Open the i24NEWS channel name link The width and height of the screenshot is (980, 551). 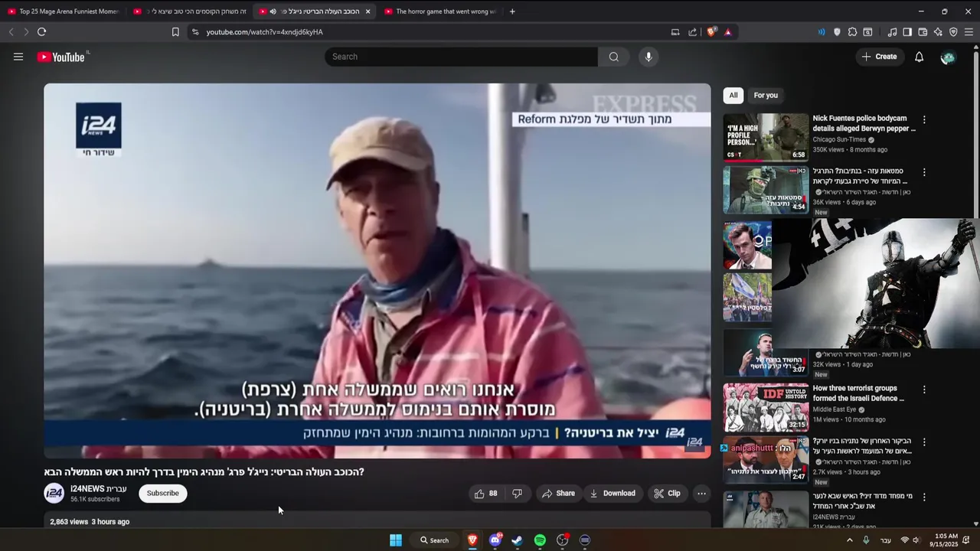click(99, 489)
